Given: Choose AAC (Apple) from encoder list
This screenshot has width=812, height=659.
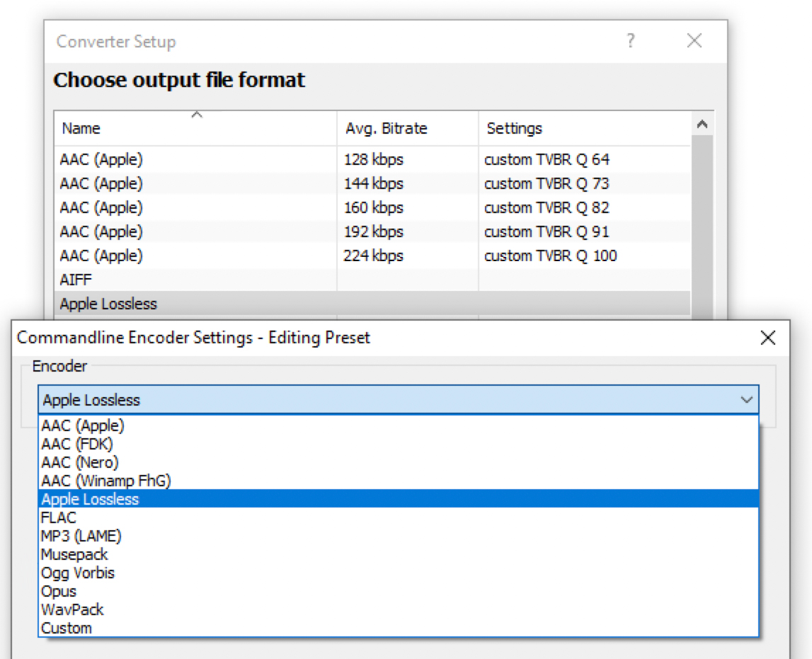Looking at the screenshot, I should (399, 425).
